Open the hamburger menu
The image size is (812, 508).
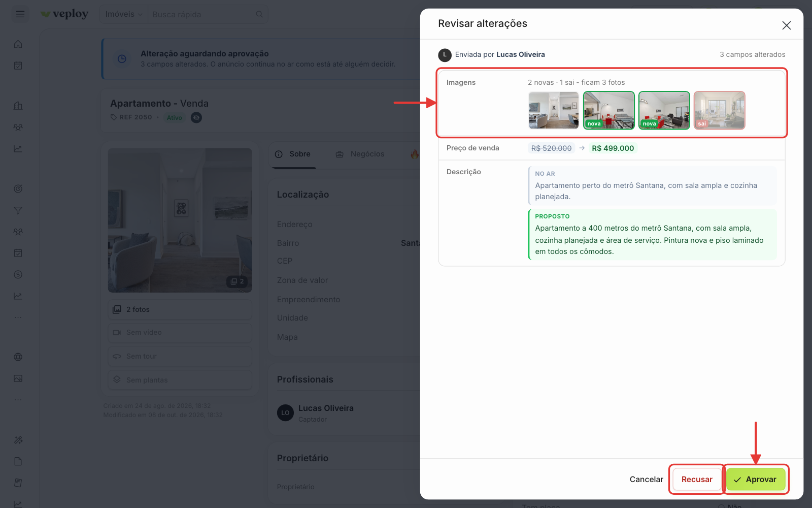[x=20, y=14]
